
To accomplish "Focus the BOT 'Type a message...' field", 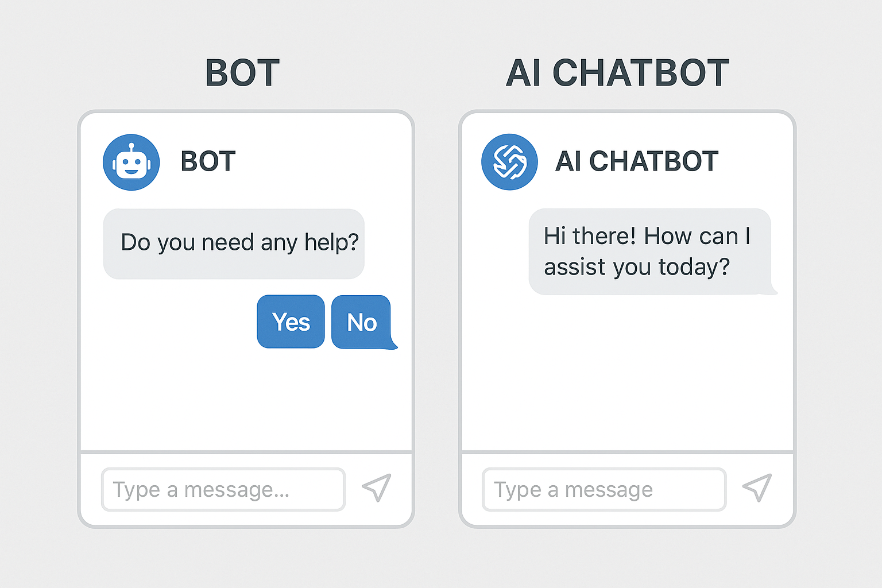I will click(x=223, y=490).
